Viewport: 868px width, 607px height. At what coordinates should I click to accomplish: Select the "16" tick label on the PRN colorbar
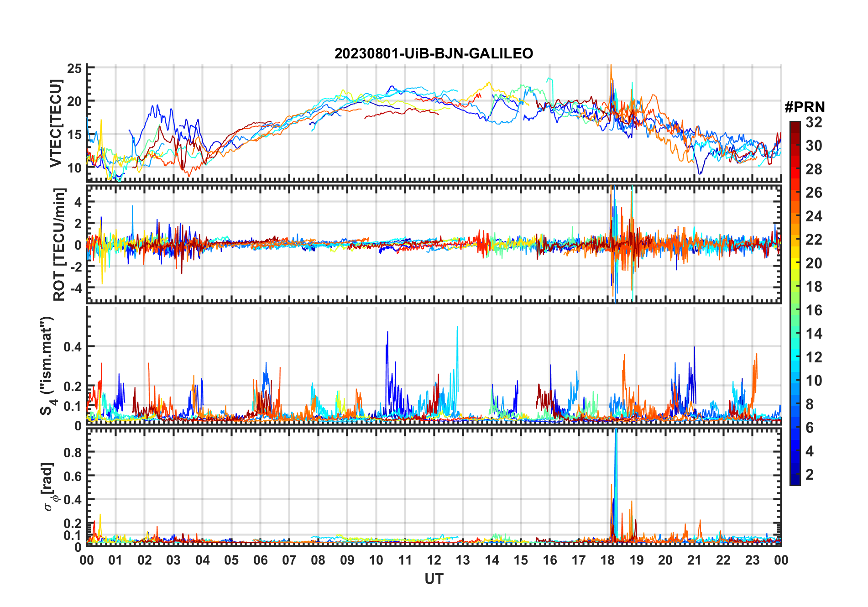click(x=814, y=310)
